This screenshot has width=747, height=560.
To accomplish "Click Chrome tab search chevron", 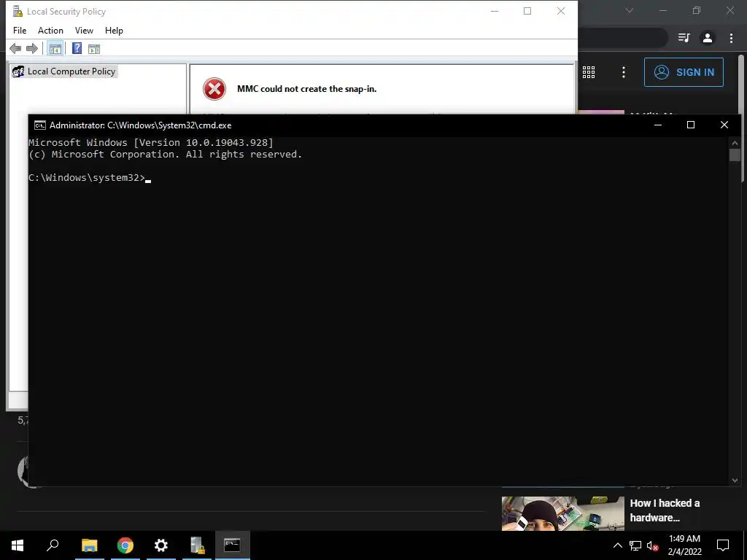I will coord(630,10).
